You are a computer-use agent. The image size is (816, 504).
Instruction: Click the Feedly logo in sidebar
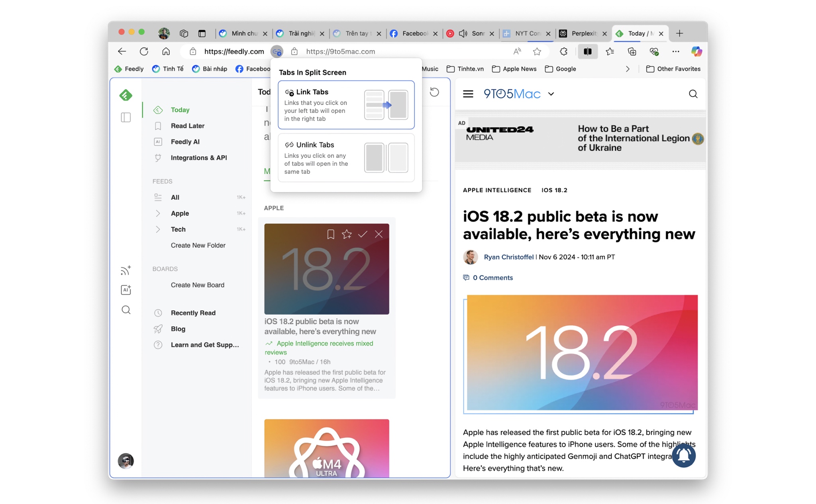pyautogui.click(x=126, y=95)
